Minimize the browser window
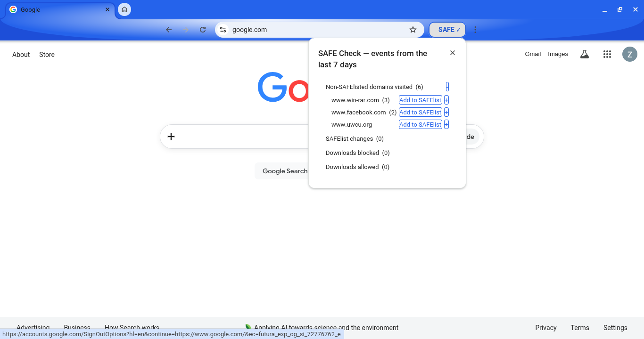 (x=605, y=10)
